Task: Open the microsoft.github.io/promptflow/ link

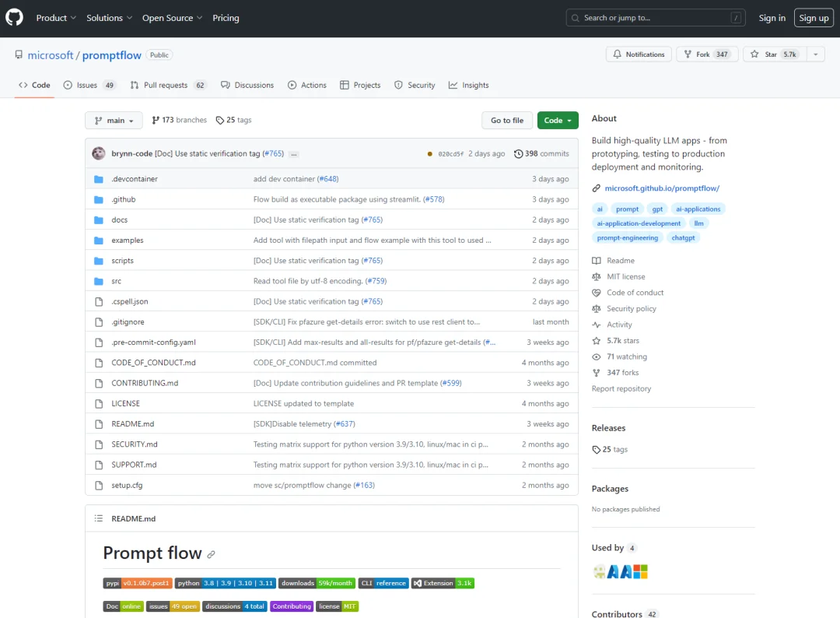Action: pyautogui.click(x=662, y=188)
